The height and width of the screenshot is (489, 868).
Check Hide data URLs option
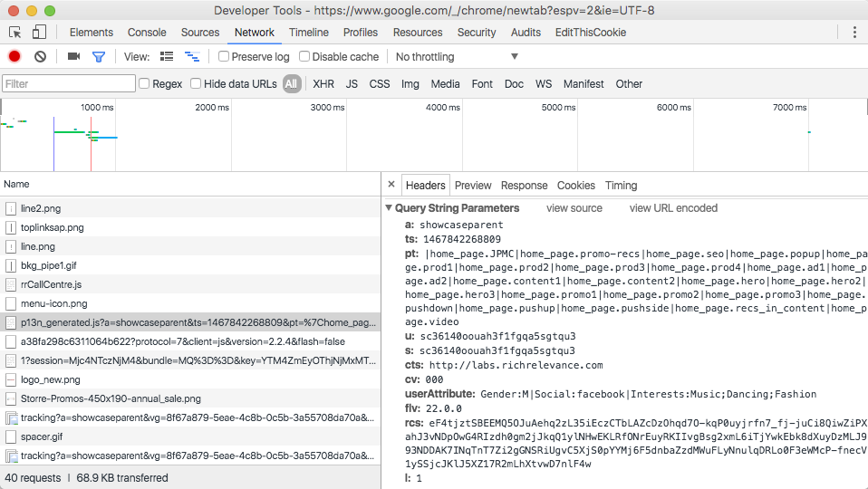coord(196,83)
